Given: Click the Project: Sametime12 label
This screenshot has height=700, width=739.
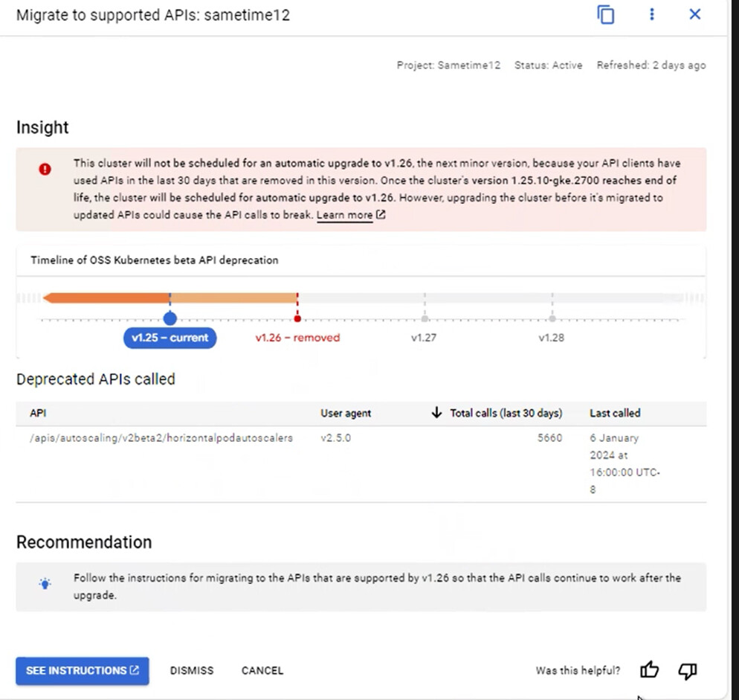Looking at the screenshot, I should (449, 65).
